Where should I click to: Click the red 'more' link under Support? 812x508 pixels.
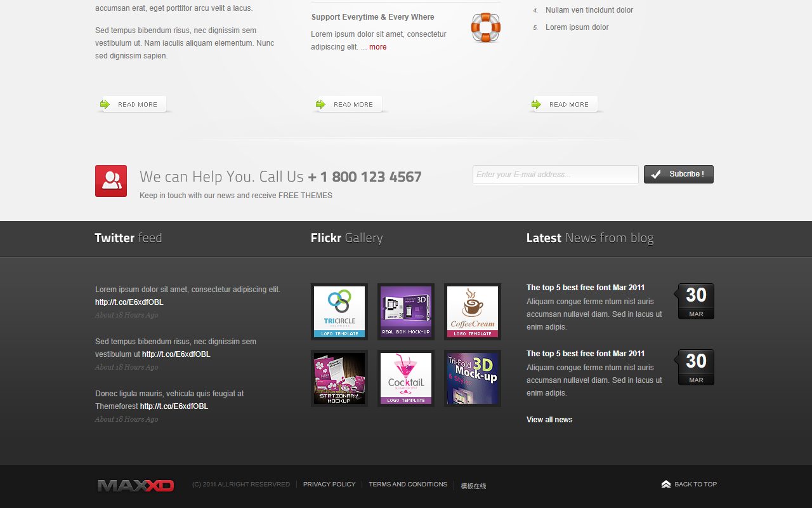click(x=377, y=47)
